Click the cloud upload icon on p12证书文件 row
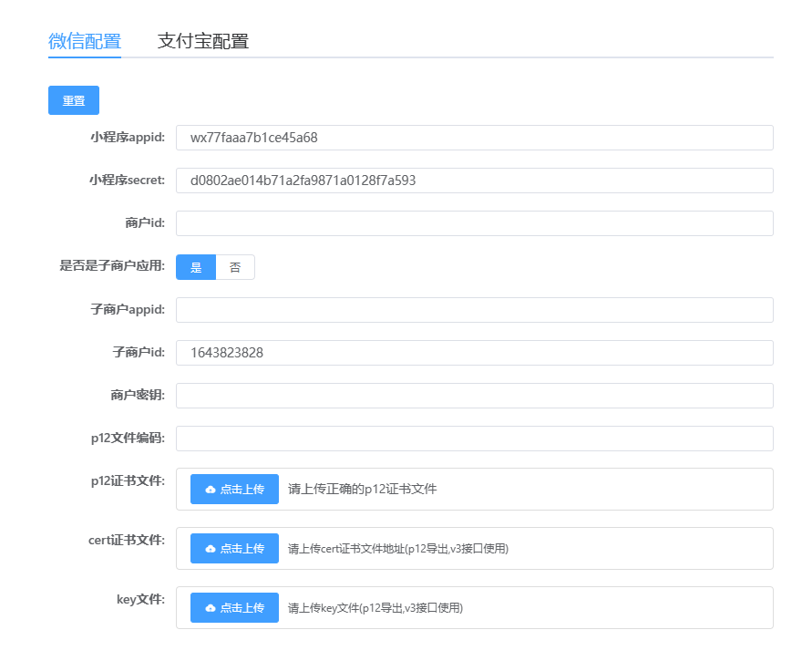 coord(210,489)
